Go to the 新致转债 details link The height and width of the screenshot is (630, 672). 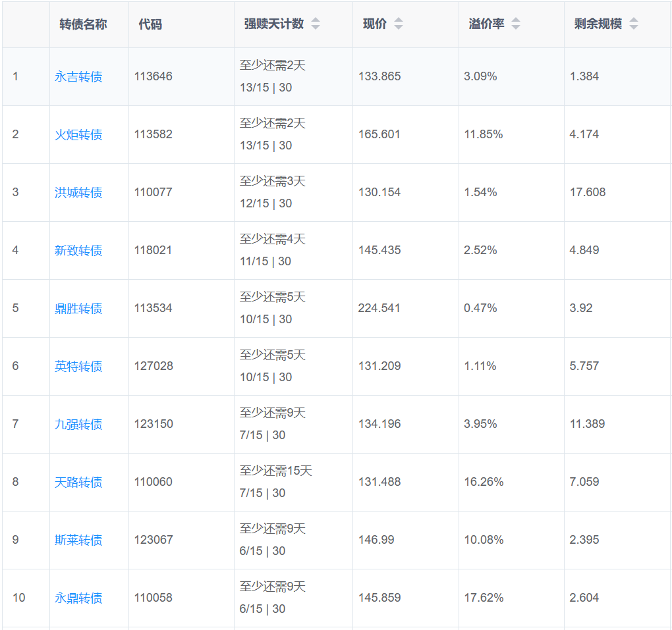click(x=78, y=251)
